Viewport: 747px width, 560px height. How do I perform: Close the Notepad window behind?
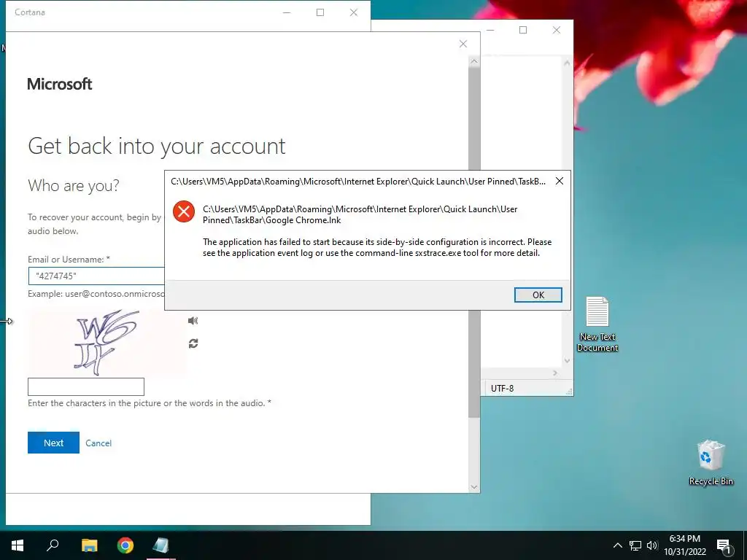(x=557, y=30)
